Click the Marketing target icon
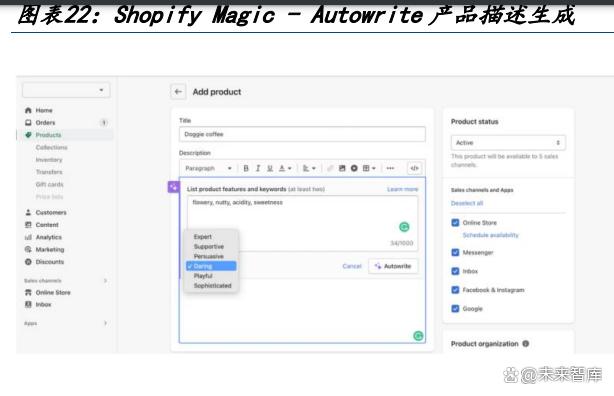Screen dimensions: 614x396 [x=28, y=250]
